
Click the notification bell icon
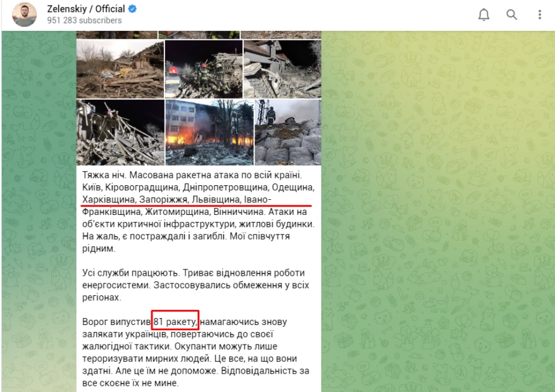[x=483, y=15]
